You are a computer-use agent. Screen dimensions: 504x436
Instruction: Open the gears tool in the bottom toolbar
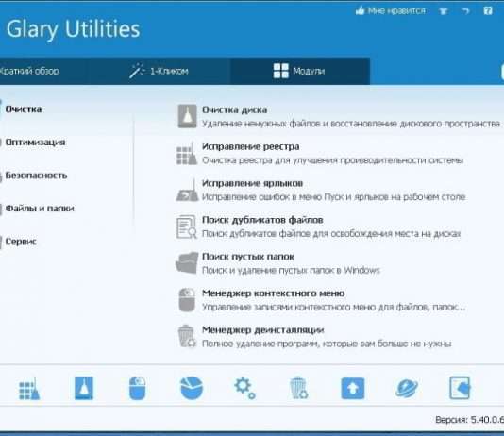point(244,388)
